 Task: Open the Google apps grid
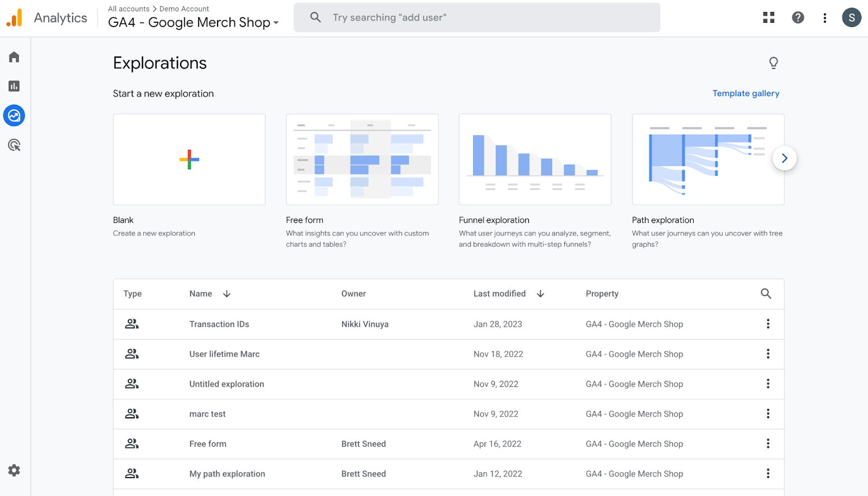point(768,17)
